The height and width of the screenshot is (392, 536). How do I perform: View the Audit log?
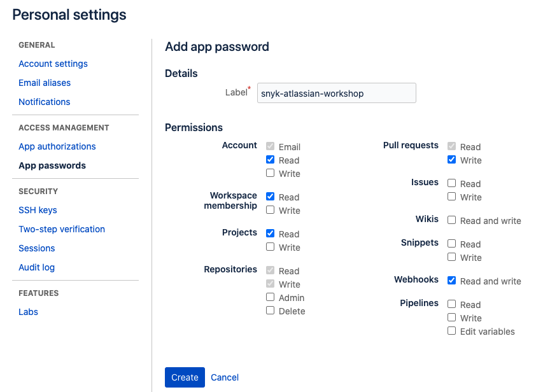(x=36, y=267)
